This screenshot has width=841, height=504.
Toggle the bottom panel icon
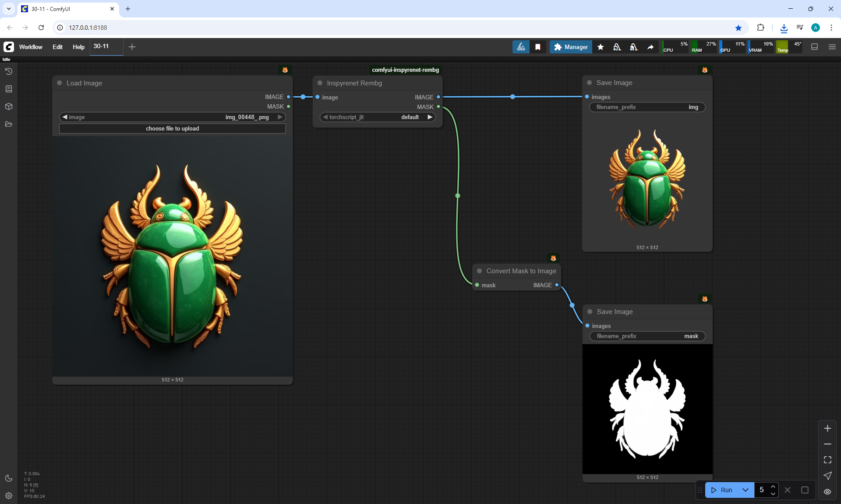tap(815, 47)
